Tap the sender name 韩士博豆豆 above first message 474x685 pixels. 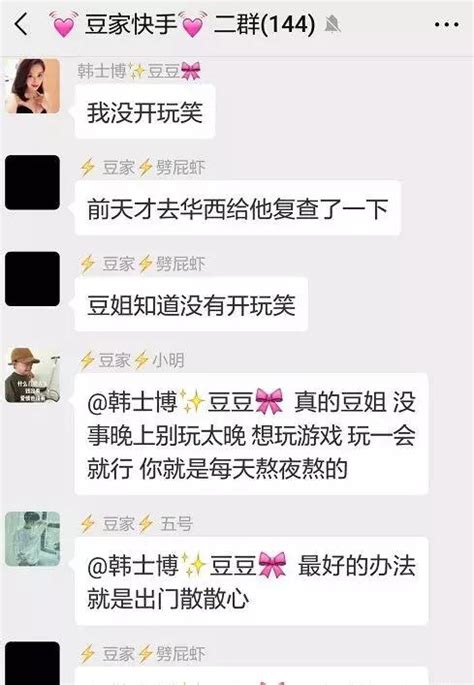tap(139, 71)
